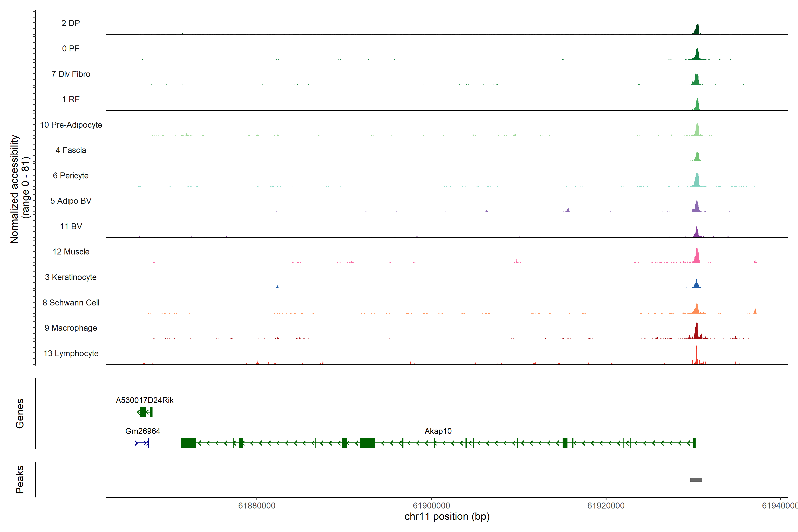Select the 8 Schwann Cell track label
This screenshot has width=798, height=532.
coord(71,303)
